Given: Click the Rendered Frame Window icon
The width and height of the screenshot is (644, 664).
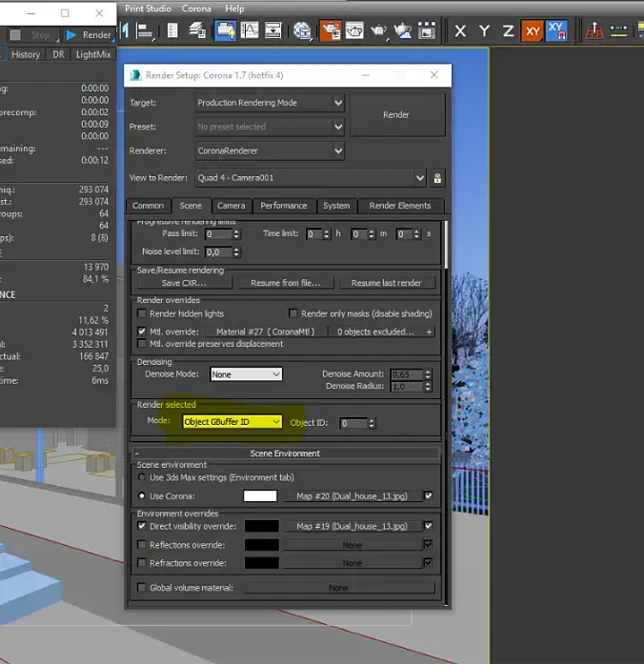Looking at the screenshot, I should [x=353, y=30].
